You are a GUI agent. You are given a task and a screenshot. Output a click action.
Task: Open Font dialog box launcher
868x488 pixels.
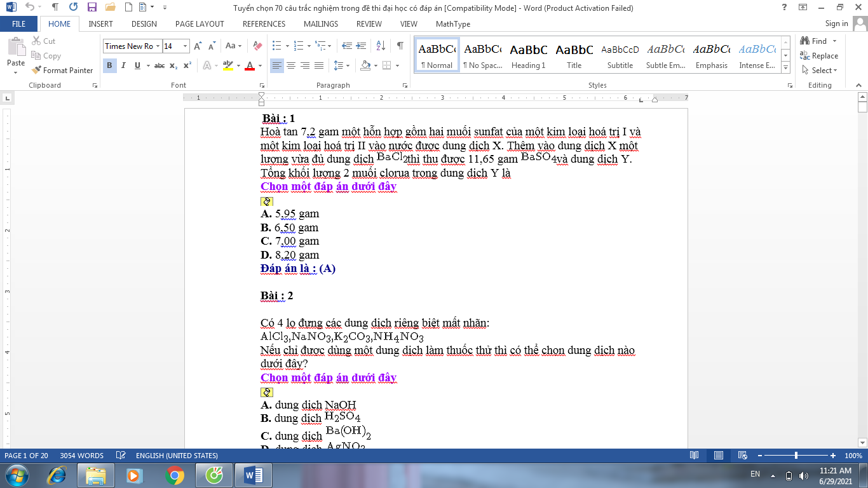[x=261, y=85]
